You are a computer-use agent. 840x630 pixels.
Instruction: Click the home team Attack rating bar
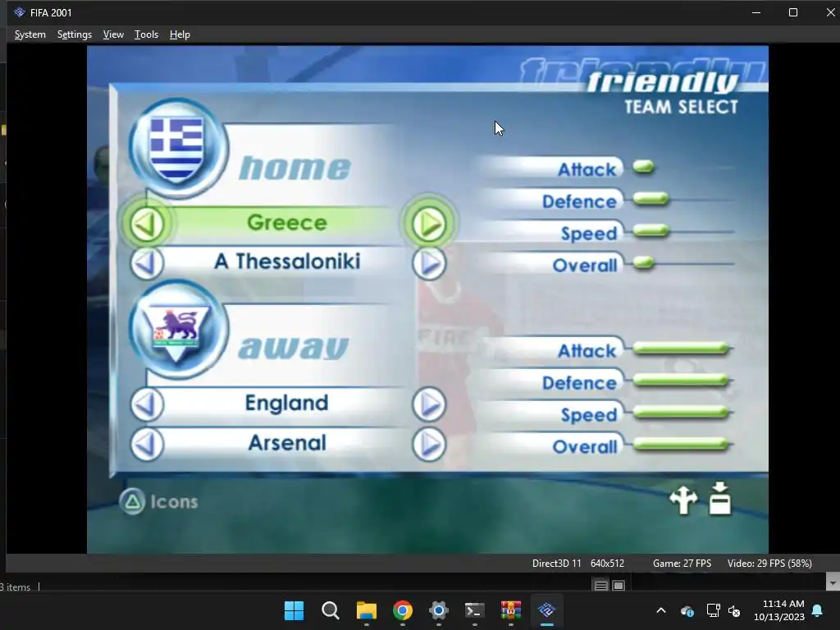coord(643,167)
